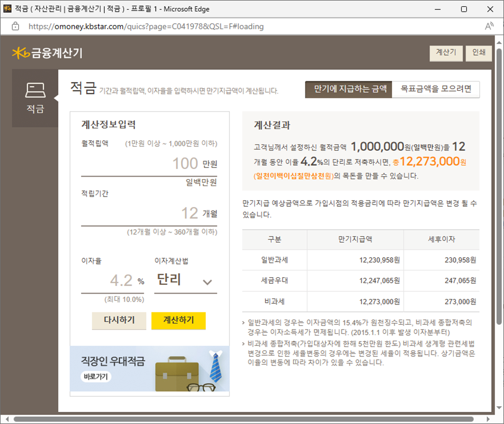Select the 만기에 지급하는 금액 option

(348, 90)
